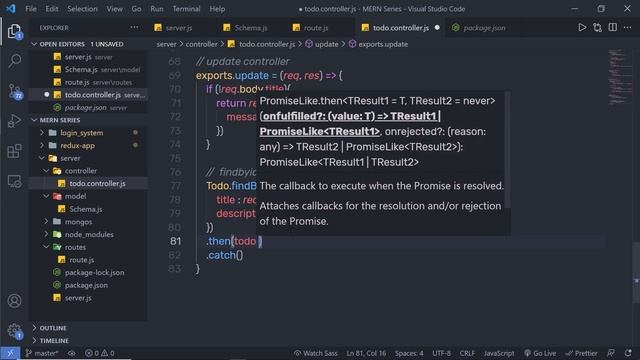The width and height of the screenshot is (640, 360).
Task: Open Accounts menu in activity bar
Action: tap(14, 301)
